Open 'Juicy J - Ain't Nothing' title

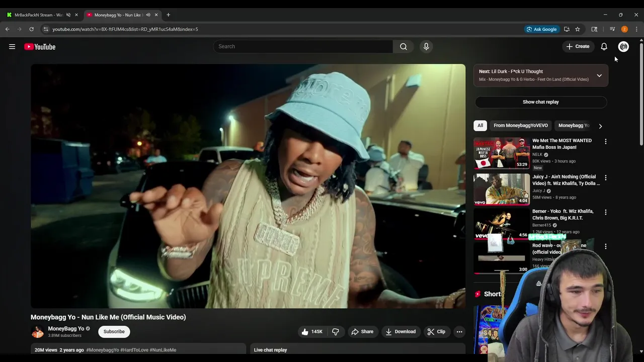566,180
